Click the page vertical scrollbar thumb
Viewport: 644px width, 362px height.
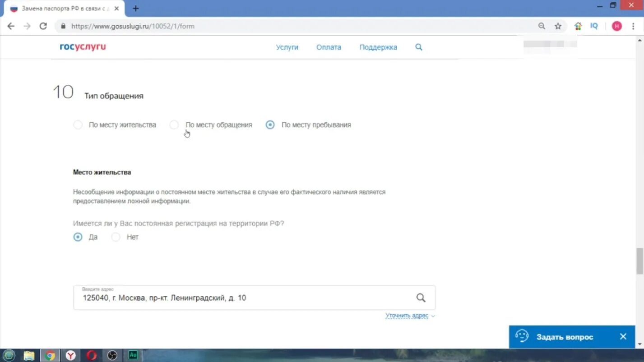click(639, 261)
